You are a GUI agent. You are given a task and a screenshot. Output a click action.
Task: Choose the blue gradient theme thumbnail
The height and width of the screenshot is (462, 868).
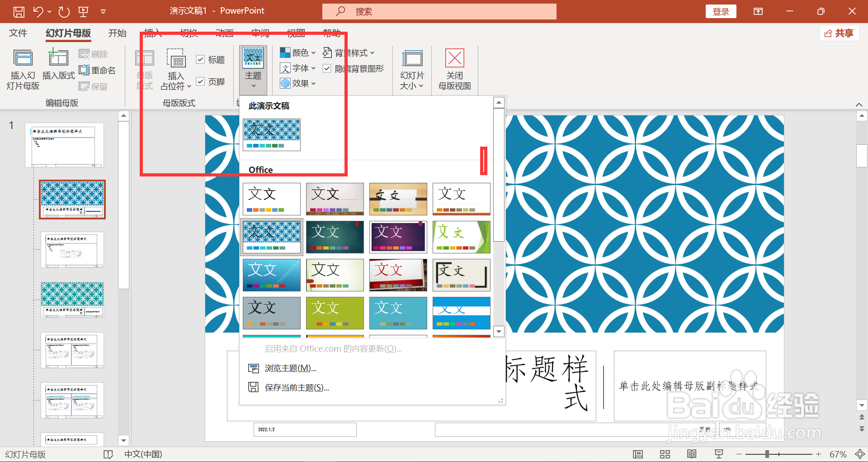[272, 275]
